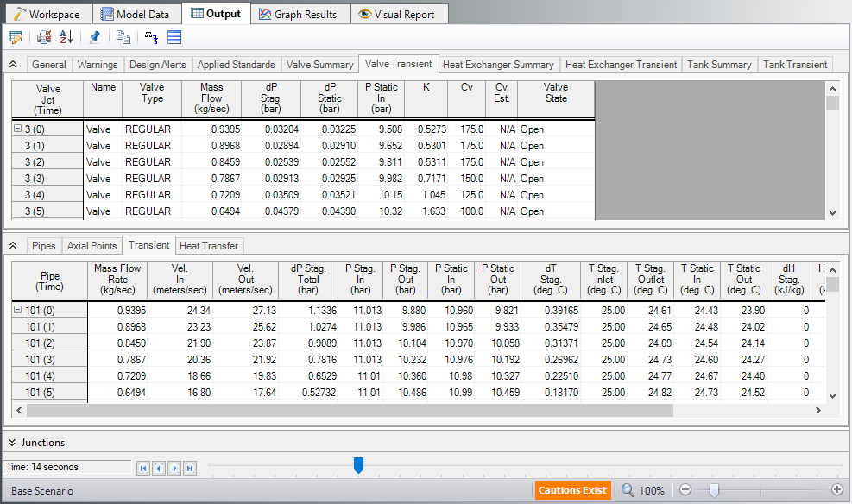852x504 pixels.
Task: Click valve table scroll down arrow
Action: point(832,213)
